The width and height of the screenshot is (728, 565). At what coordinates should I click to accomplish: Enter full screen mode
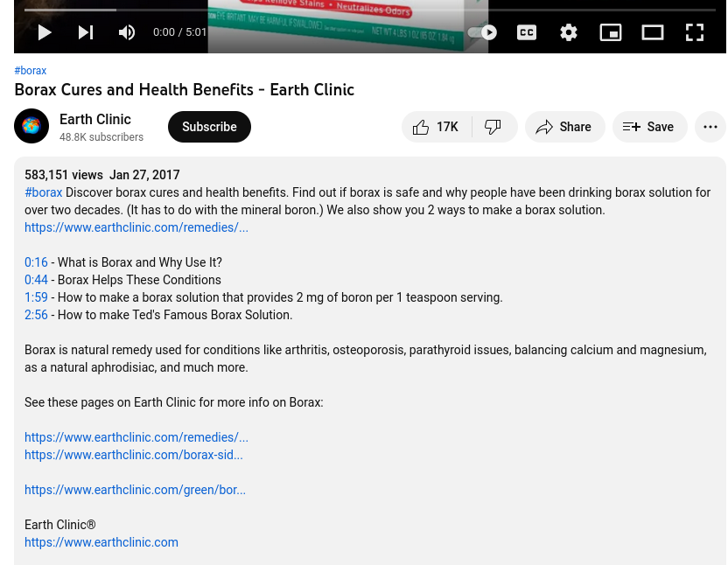(x=695, y=32)
